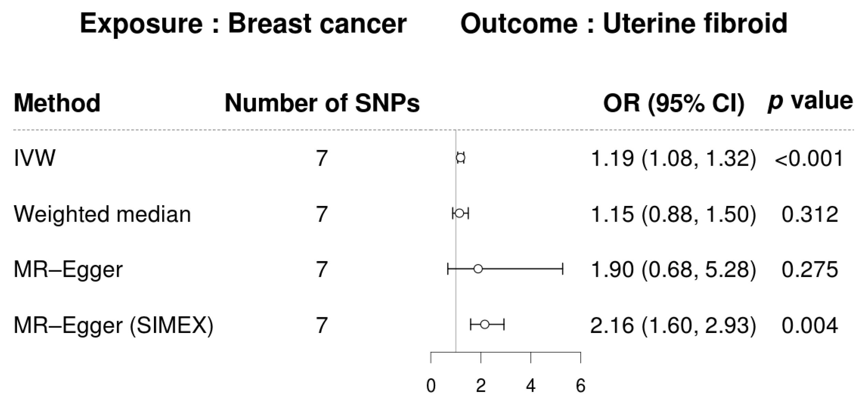The height and width of the screenshot is (405, 868).
Task: Click the x-axis tick label "0"
Action: (x=431, y=386)
